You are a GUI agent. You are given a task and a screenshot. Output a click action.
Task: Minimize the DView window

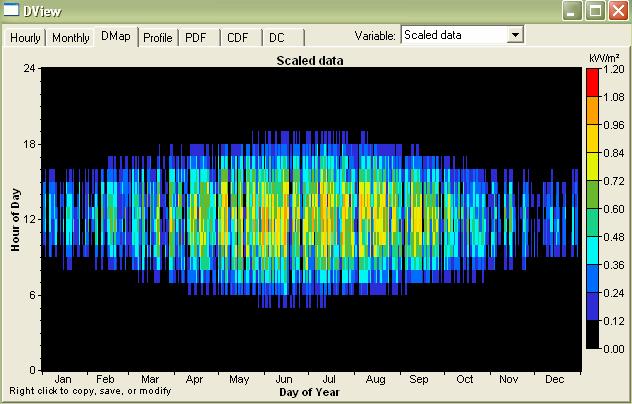coord(573,12)
